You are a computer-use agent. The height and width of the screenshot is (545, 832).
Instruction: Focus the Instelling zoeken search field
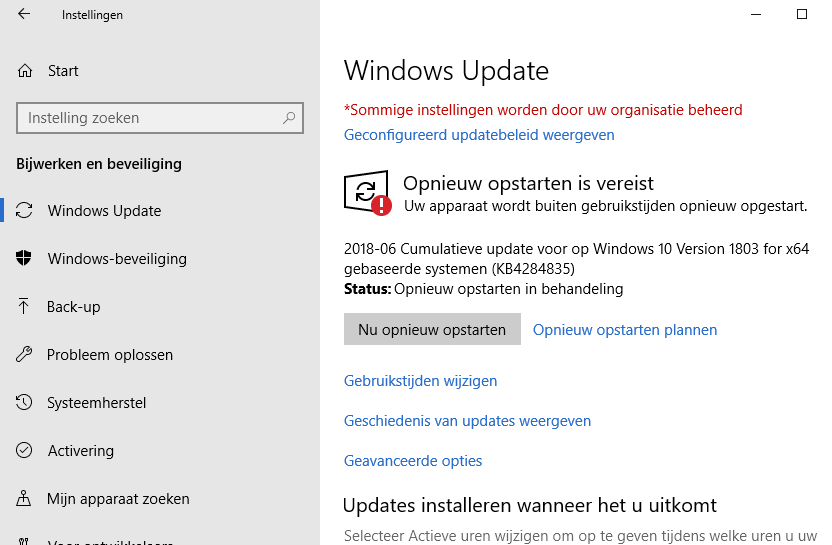(150, 118)
